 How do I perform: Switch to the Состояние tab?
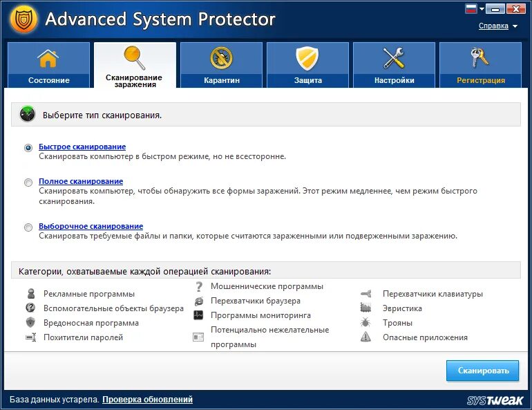(48, 65)
